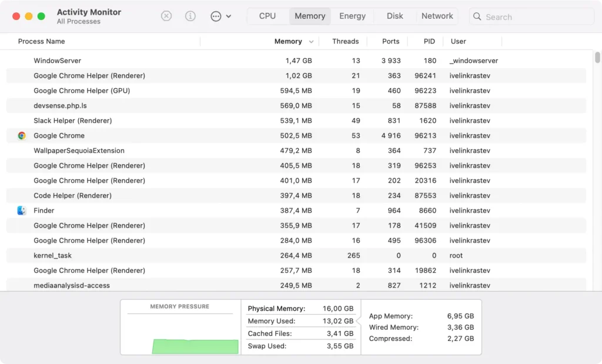Screen dimensions: 602x364
Task: Select the mediaanalysisd-access process
Action: (x=296, y=285)
